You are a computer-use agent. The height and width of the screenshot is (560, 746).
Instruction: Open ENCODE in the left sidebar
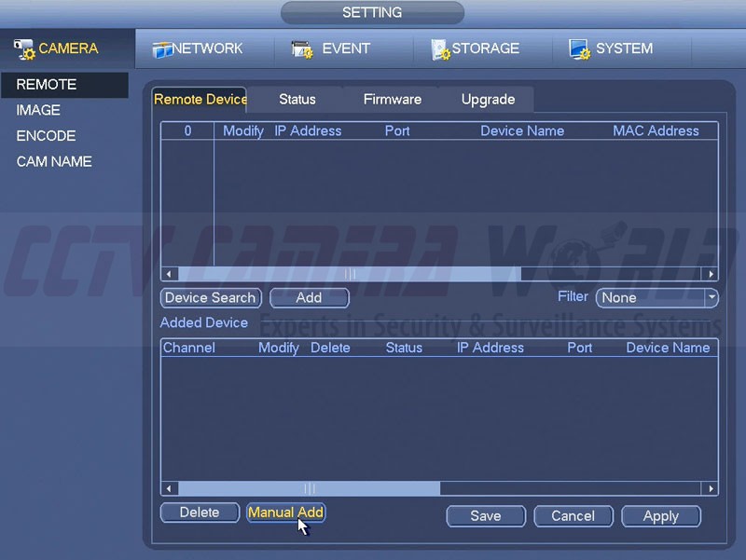(x=46, y=136)
